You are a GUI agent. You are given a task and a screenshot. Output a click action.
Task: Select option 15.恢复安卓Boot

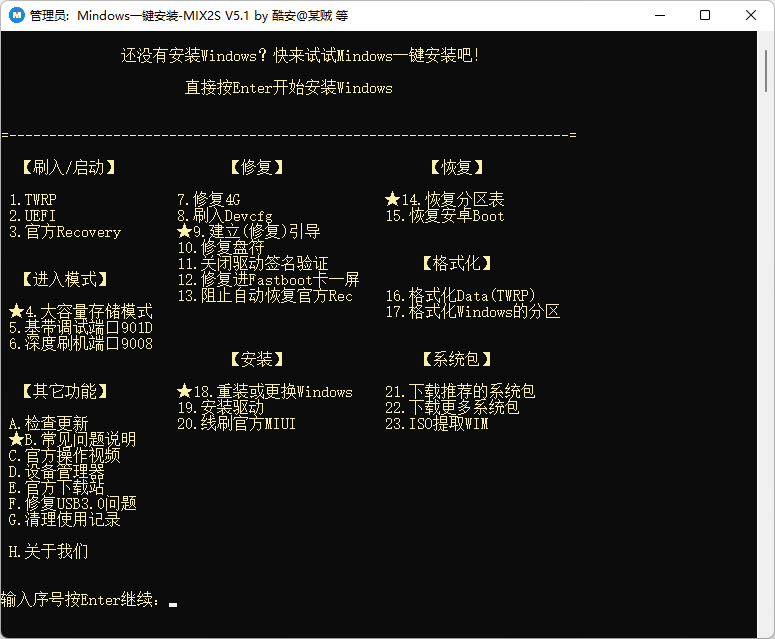tap(445, 216)
